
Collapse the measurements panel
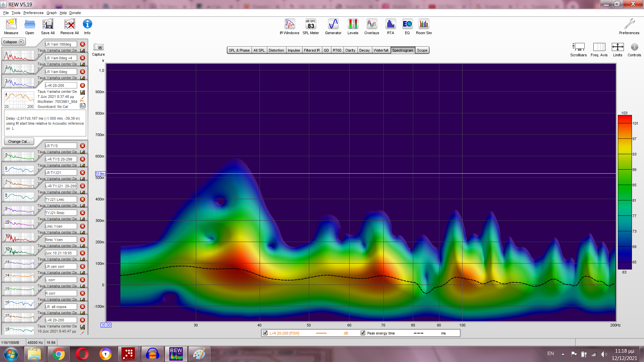click(x=13, y=42)
